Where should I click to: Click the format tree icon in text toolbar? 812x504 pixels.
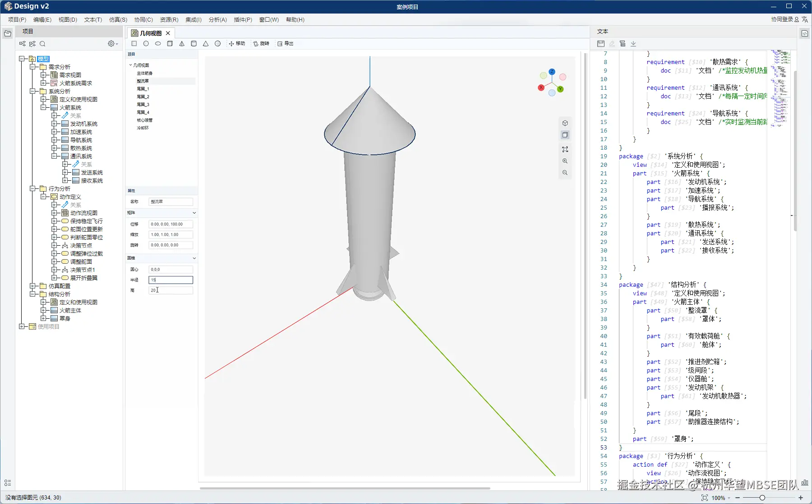point(623,44)
